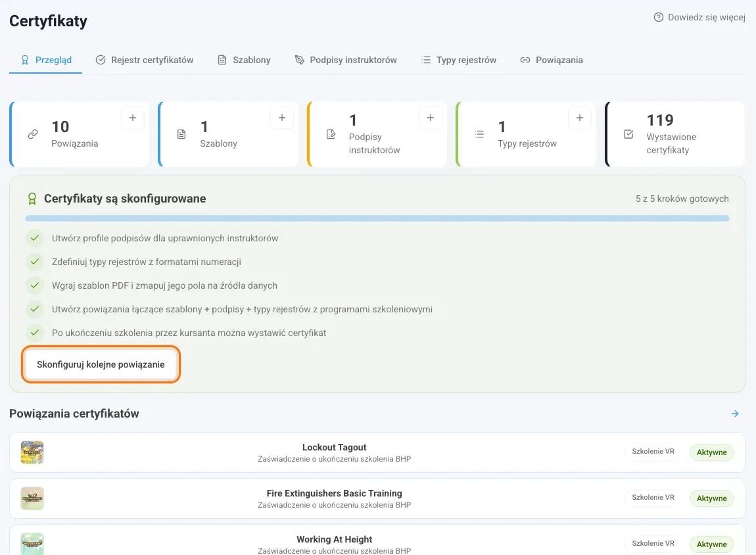Screen dimensions: 756x555
Task: Click the configuration steps progress bar
Action: click(377, 218)
